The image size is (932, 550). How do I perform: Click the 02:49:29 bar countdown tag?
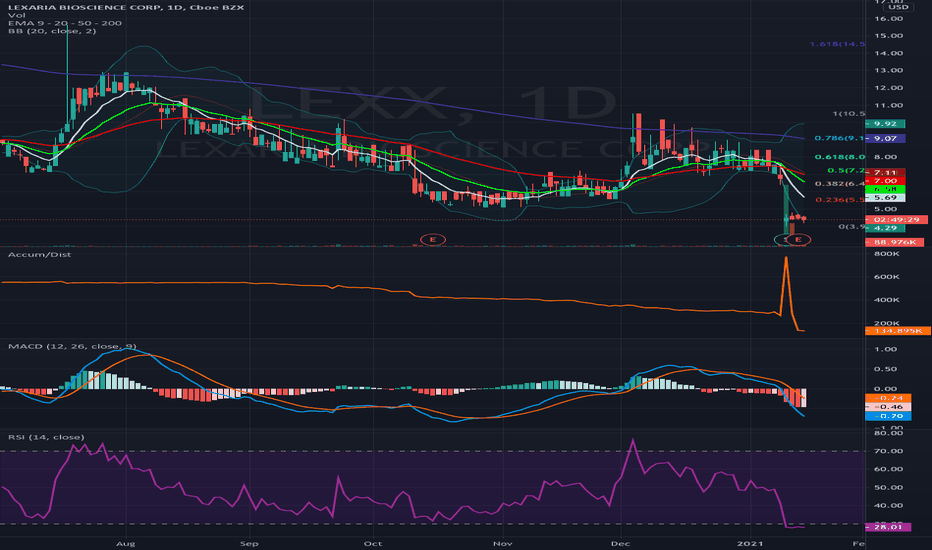coord(896,219)
